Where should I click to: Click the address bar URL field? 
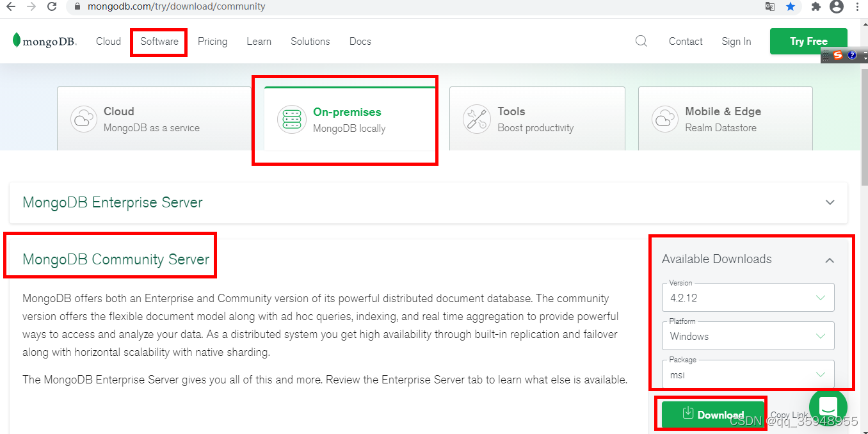point(416,6)
